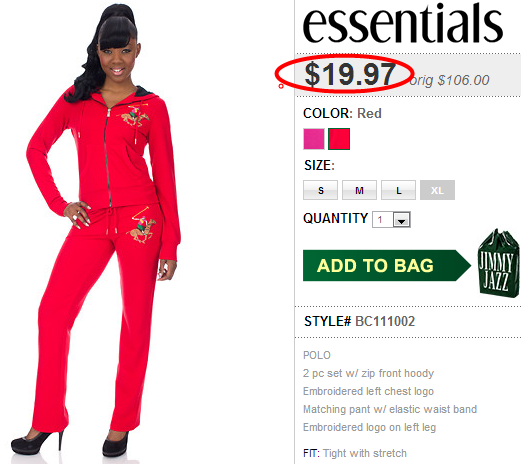Click the embroidered polo logo on hoodie
521x464 pixels.
[x=134, y=116]
